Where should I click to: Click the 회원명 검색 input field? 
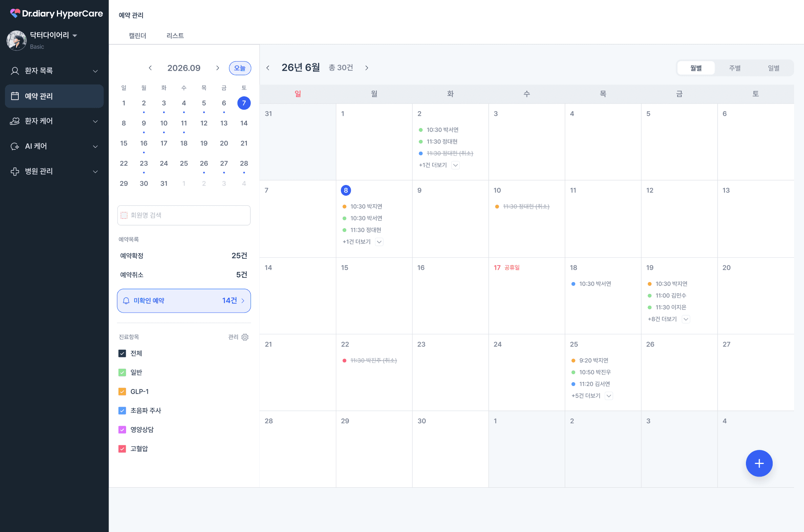tap(184, 215)
